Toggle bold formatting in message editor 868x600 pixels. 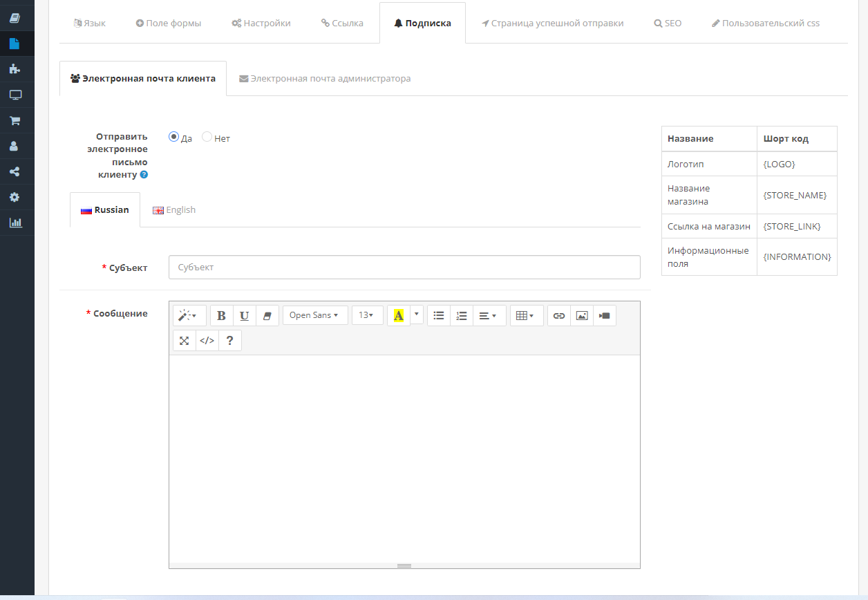point(221,315)
